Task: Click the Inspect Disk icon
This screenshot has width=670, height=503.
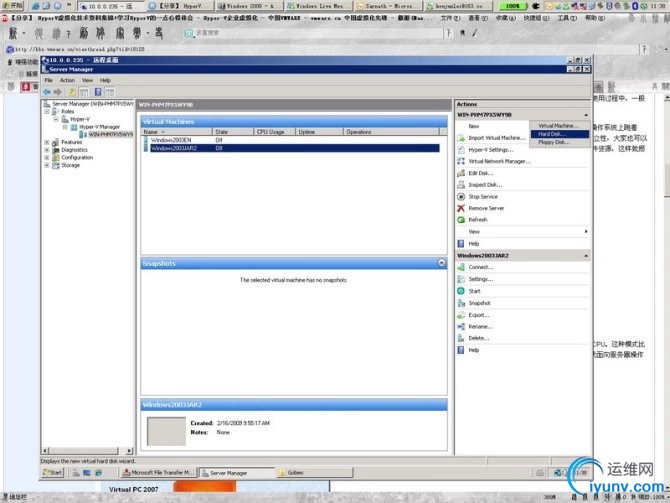Action: pos(461,185)
